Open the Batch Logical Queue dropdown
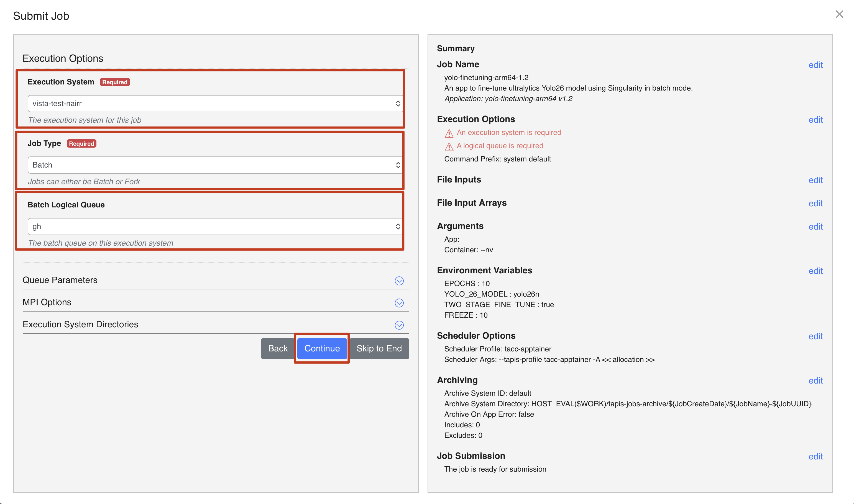The height and width of the screenshot is (504, 854). [215, 227]
